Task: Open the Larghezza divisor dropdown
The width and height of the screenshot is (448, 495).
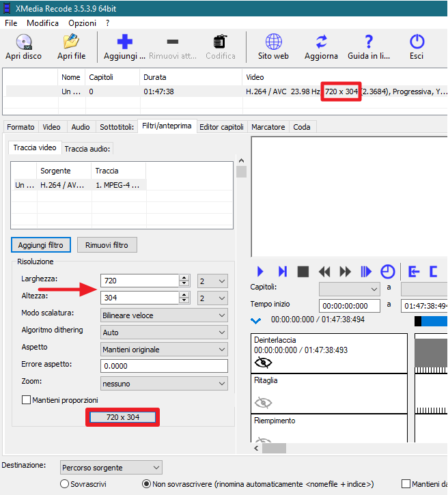Action: point(212,281)
